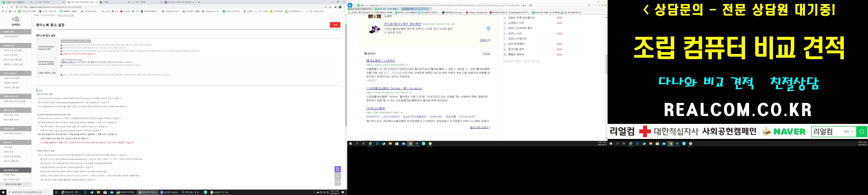Click the TOP scroll button
The image size is (868, 195).
coord(338,176)
